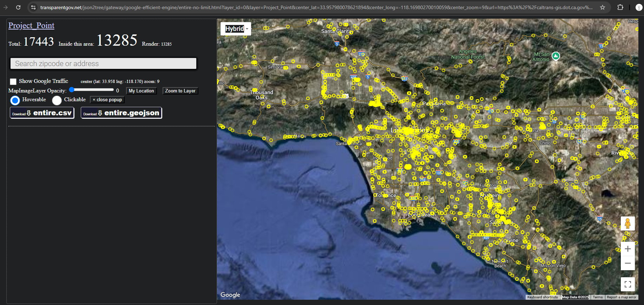Open the Project_Point link
644x305 pixels.
[x=31, y=25]
